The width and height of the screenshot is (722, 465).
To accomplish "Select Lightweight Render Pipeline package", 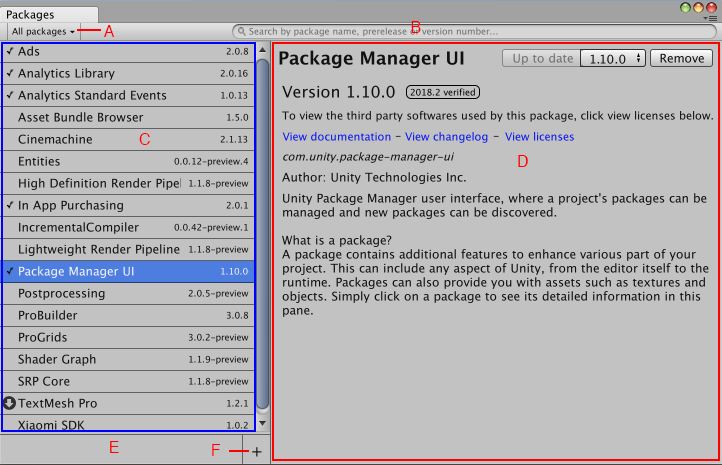I will 128,250.
